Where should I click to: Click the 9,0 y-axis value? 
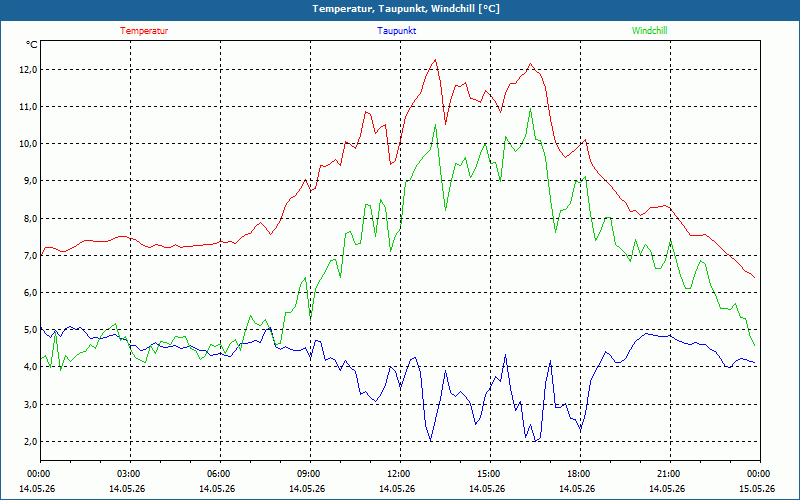30,181
